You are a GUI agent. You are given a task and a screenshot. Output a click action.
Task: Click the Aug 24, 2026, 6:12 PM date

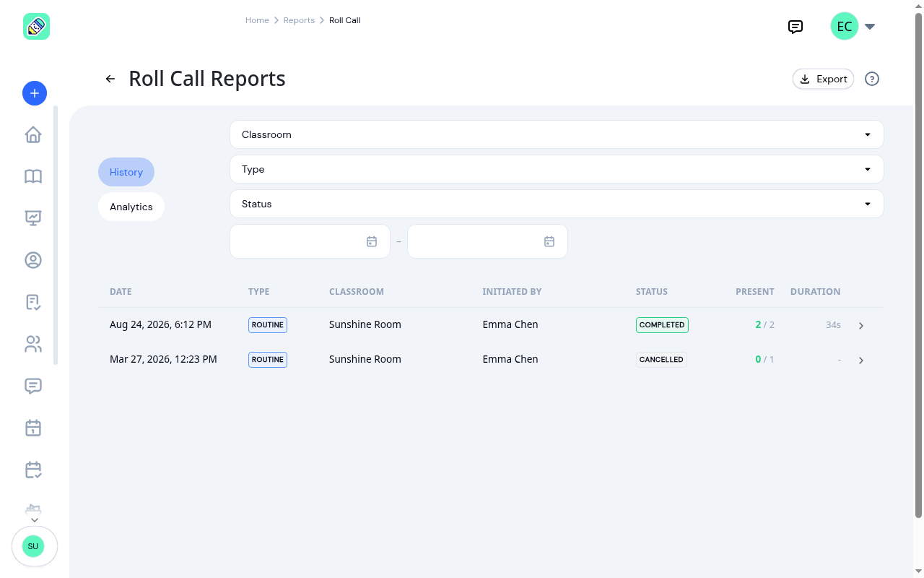160,324
